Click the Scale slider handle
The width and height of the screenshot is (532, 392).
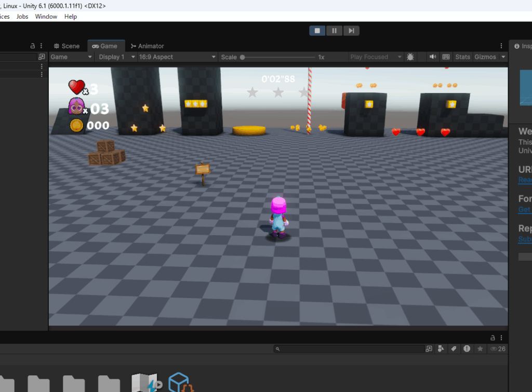point(242,57)
